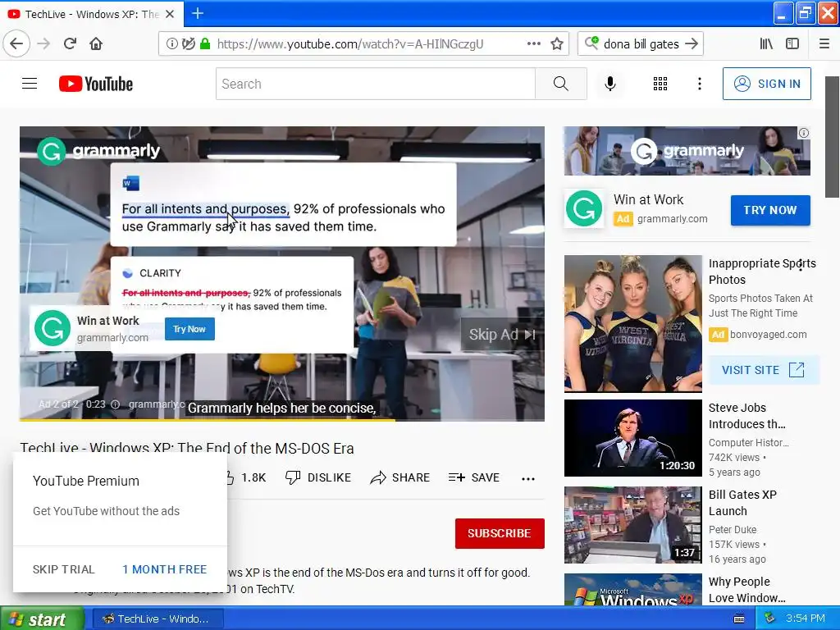Screen dimensions: 840x630
Task: Select TechLive taskbar window button
Action: pyautogui.click(x=158, y=619)
